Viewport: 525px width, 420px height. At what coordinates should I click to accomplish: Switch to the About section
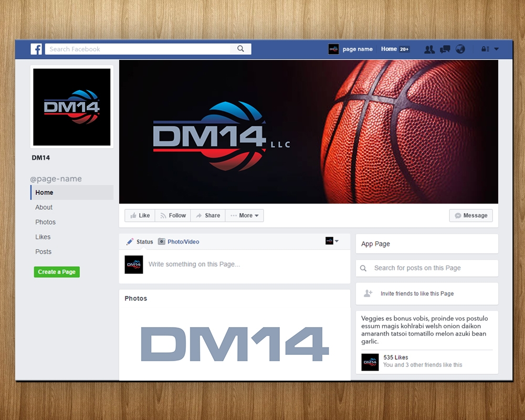pos(44,207)
